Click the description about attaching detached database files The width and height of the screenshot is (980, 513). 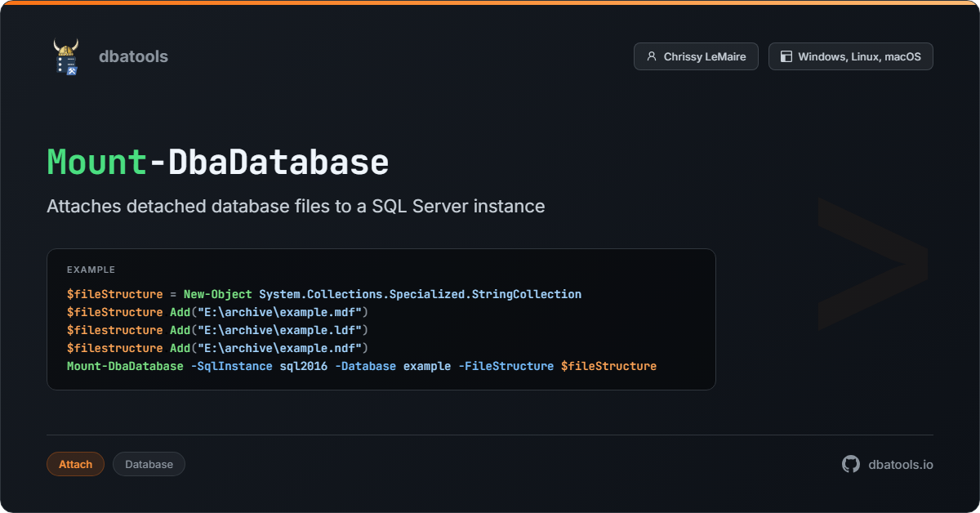point(296,206)
